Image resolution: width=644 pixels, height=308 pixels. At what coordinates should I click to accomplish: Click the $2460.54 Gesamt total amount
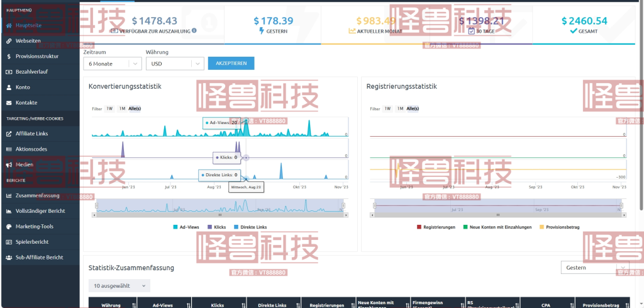click(x=584, y=21)
